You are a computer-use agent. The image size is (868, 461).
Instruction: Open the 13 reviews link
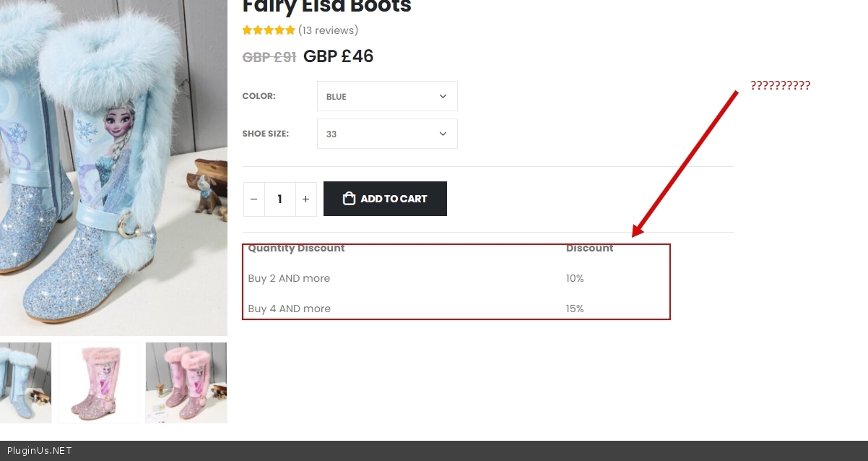coord(328,30)
